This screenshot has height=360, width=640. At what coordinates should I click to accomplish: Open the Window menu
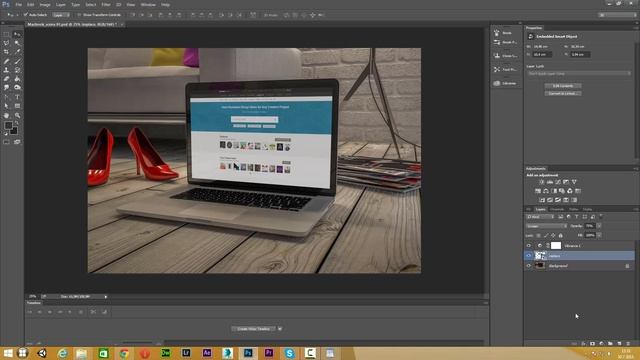148,4
